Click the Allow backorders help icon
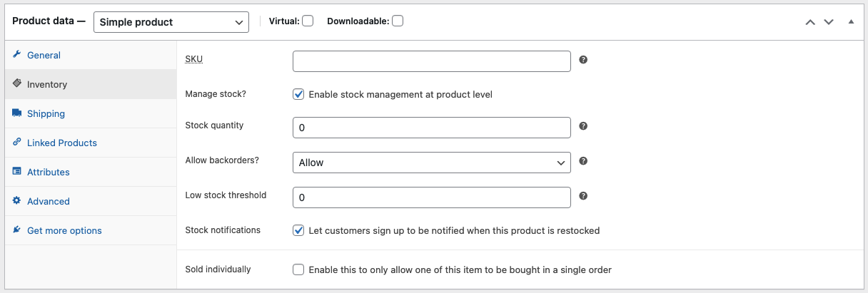The width and height of the screenshot is (868, 293). click(583, 161)
